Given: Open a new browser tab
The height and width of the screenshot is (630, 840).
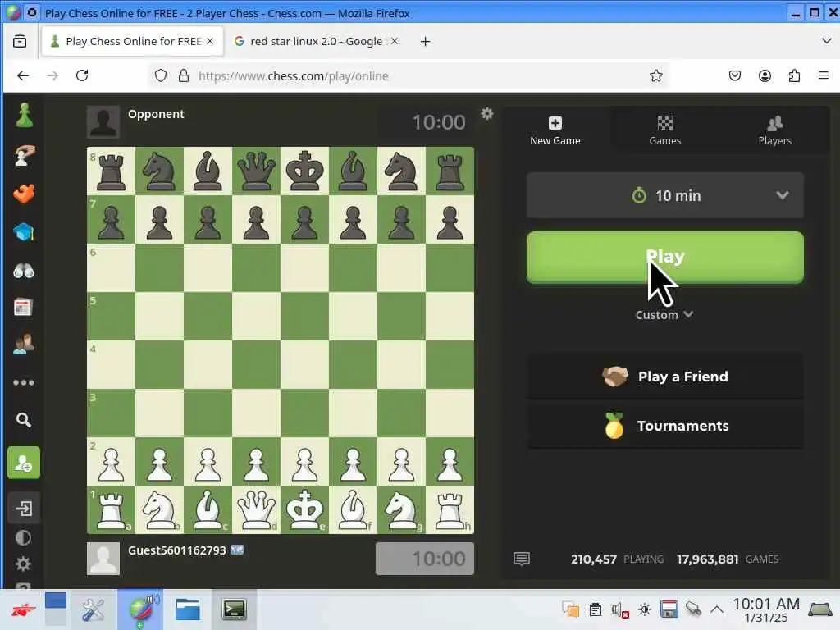Looking at the screenshot, I should pyautogui.click(x=426, y=41).
